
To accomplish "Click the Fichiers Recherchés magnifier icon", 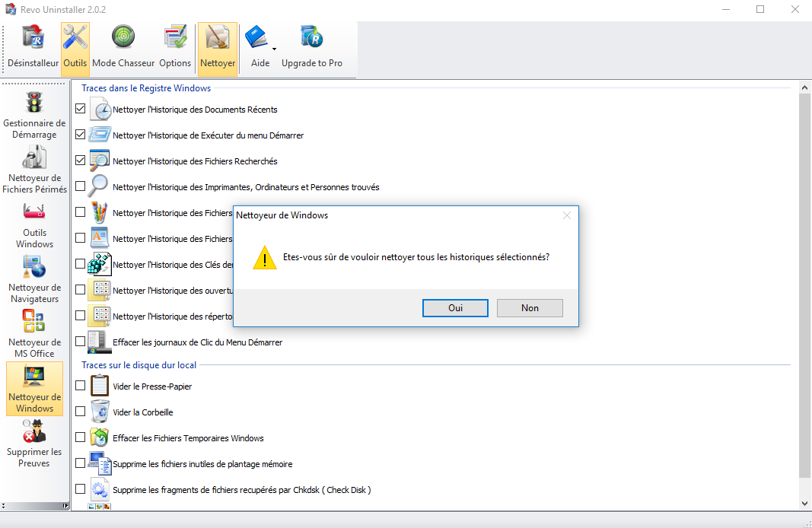I will pyautogui.click(x=100, y=161).
